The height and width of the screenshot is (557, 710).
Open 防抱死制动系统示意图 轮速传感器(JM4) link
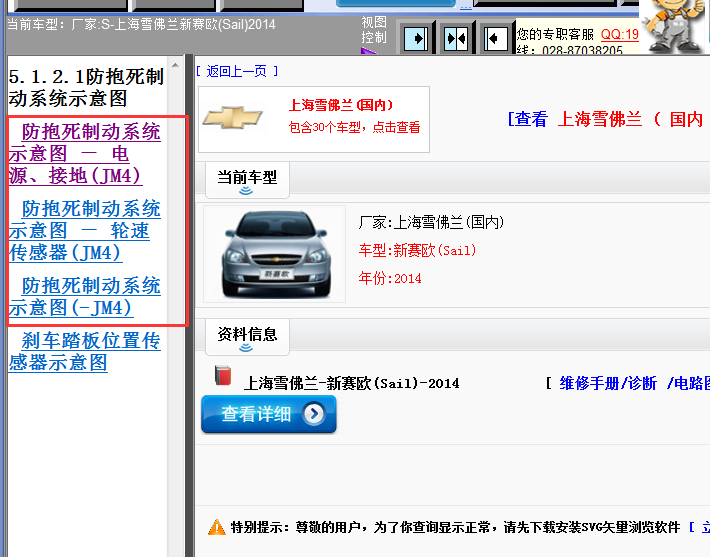pyautogui.click(x=85, y=230)
